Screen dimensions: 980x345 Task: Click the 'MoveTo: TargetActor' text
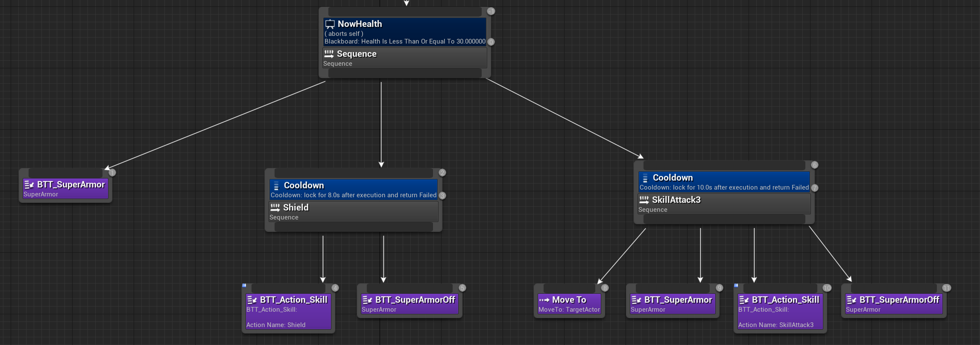click(x=569, y=310)
